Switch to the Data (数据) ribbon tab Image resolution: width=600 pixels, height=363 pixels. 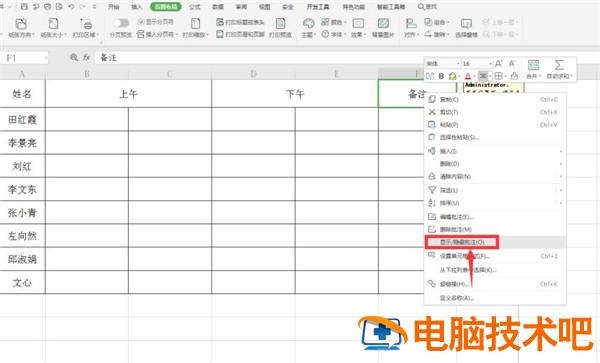(x=218, y=7)
